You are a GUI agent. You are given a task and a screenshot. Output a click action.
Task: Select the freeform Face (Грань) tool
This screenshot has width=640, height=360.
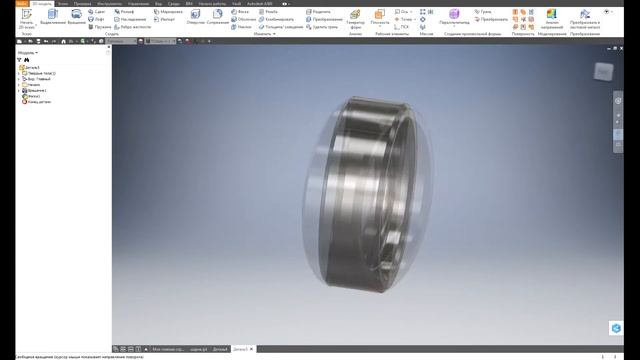[483, 12]
